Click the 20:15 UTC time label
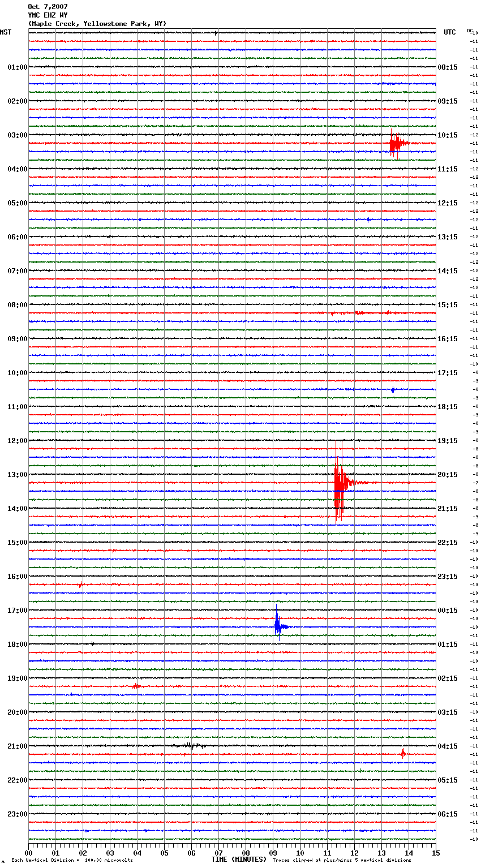This screenshot has width=481, height=868. 448,475
